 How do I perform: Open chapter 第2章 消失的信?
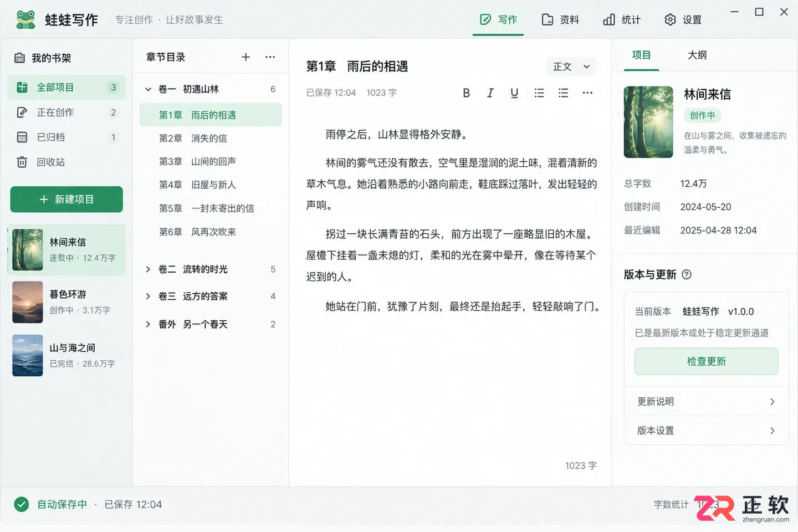point(211,139)
